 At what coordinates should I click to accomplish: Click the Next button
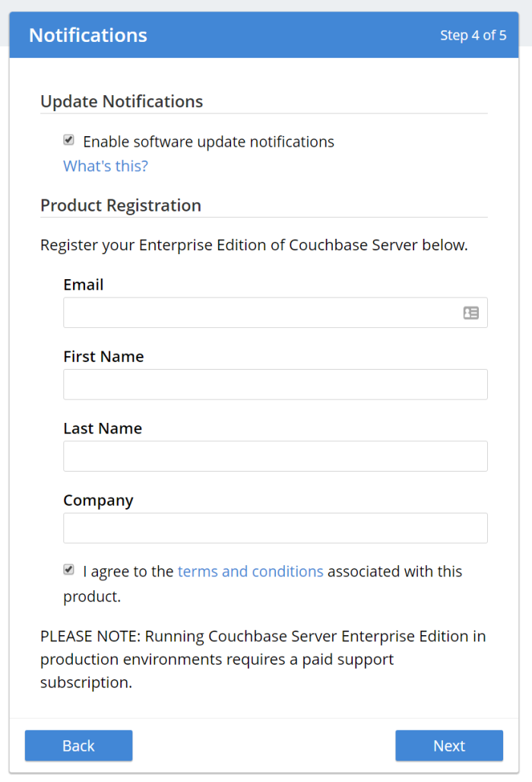click(448, 745)
